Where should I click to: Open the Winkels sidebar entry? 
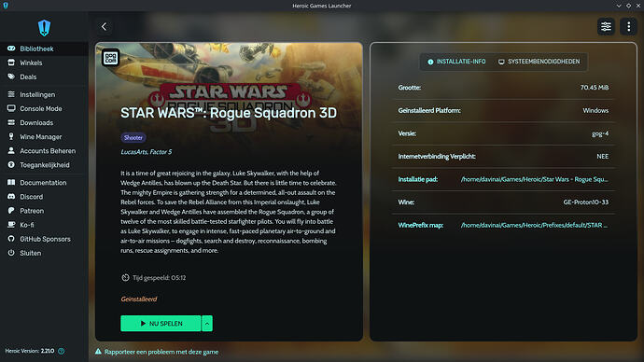point(44,63)
